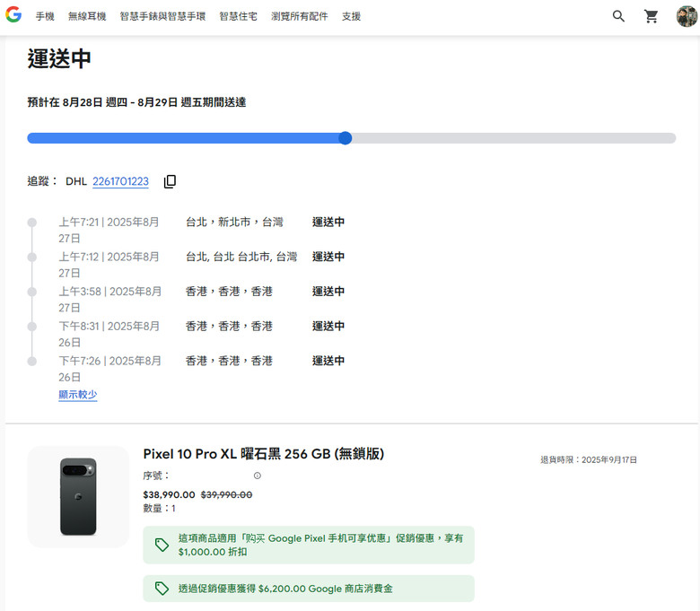Open the 手機 menu

[45, 16]
